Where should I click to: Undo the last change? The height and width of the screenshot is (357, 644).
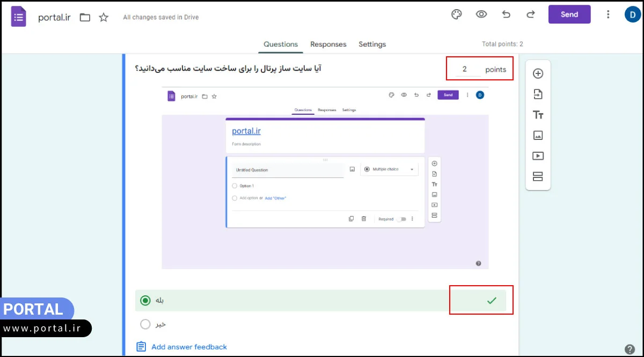tap(506, 14)
